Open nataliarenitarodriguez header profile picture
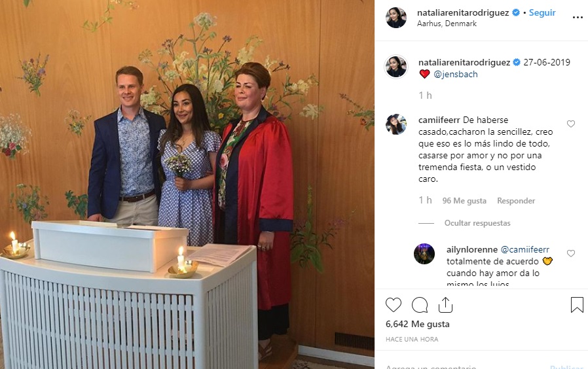The height and width of the screenshot is (369, 588). [x=396, y=18]
